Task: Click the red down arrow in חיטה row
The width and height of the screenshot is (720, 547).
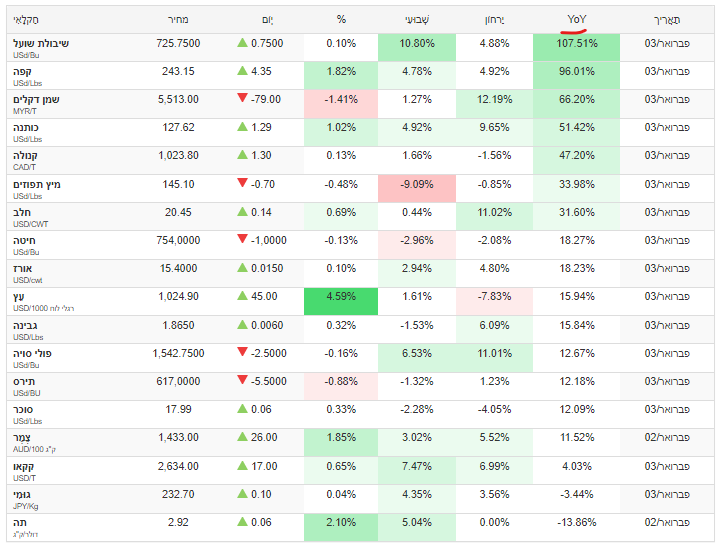Action: click(x=242, y=239)
